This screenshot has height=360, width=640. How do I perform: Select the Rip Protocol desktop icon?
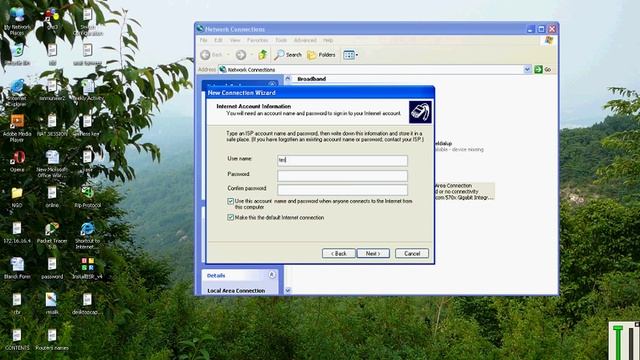pyautogui.click(x=87, y=197)
